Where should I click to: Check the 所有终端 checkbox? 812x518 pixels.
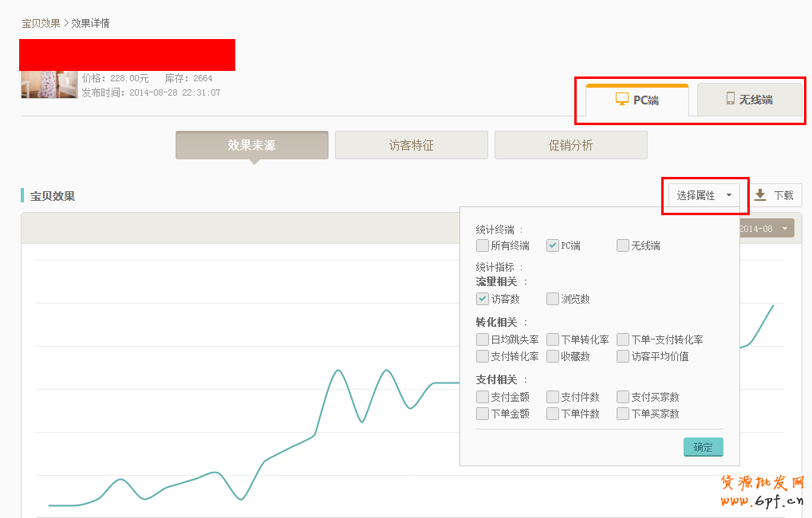[483, 245]
